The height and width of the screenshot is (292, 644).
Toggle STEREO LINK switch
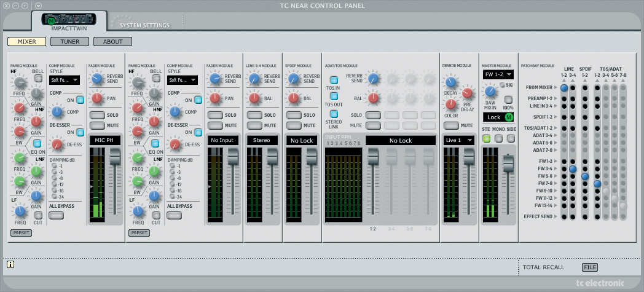pyautogui.click(x=334, y=114)
